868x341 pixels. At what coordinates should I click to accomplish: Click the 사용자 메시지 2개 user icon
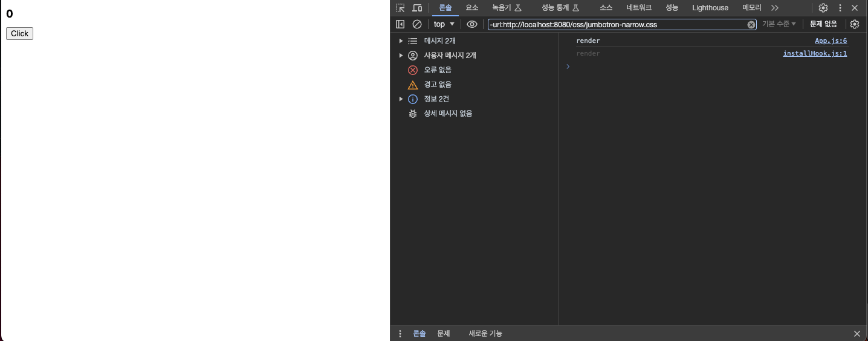point(413,56)
